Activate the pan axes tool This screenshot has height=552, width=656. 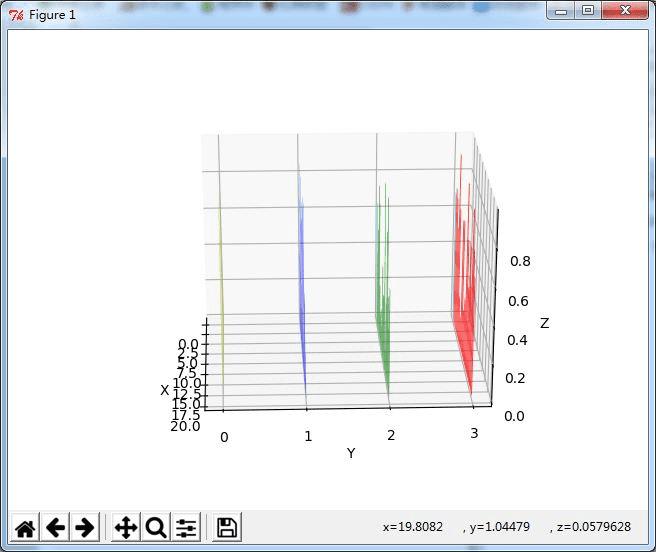(x=126, y=527)
